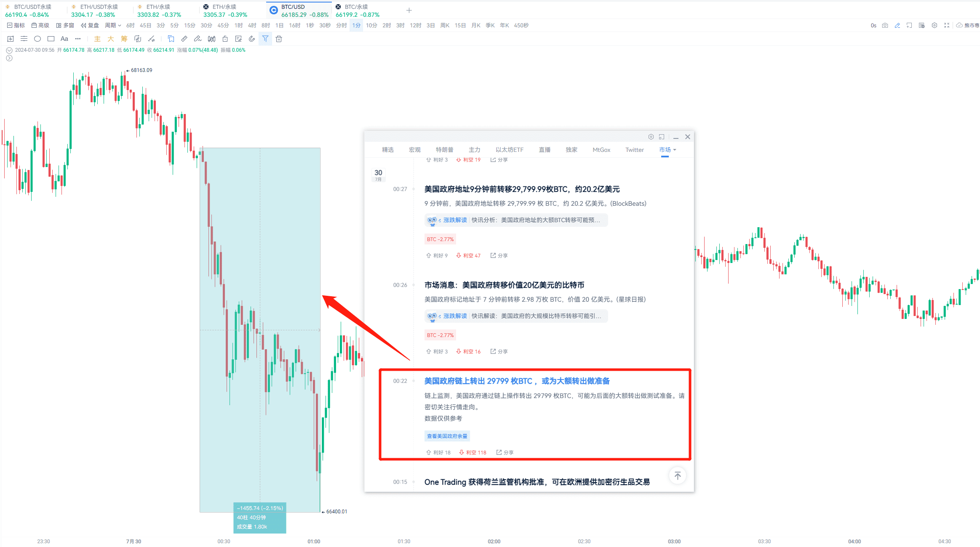Click the blue pencil edit icon in top right
This screenshot has height=547, width=980.
897,25
